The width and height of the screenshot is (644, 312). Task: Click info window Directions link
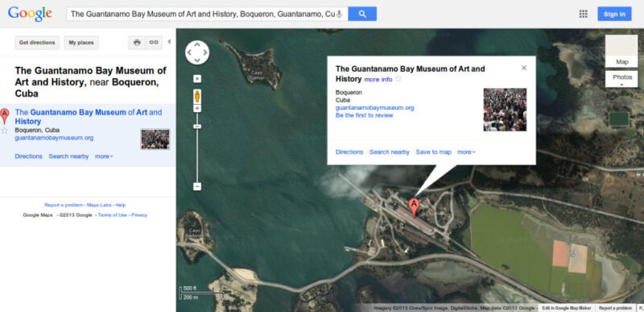point(349,152)
